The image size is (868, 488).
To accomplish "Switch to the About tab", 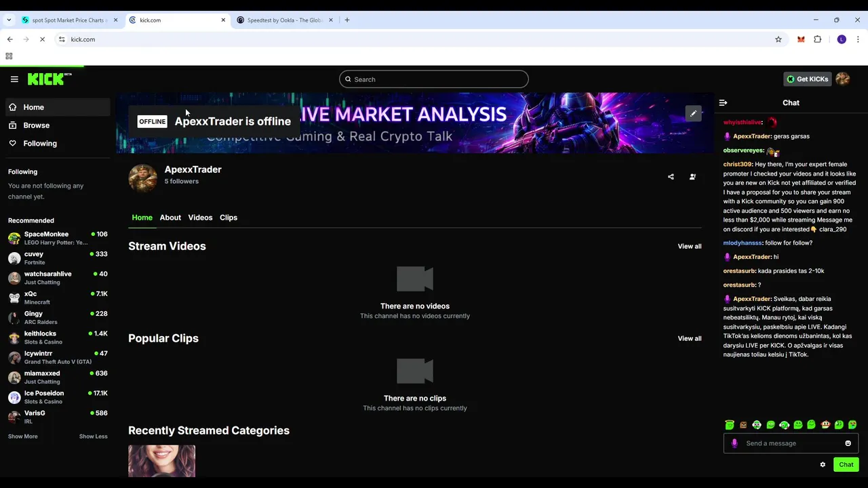I will (170, 218).
